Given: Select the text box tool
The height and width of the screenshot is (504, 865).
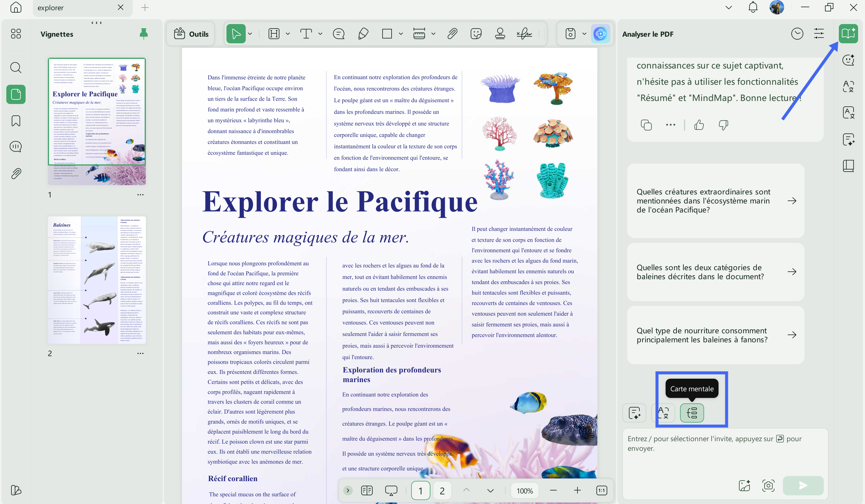Looking at the screenshot, I should tap(306, 34).
